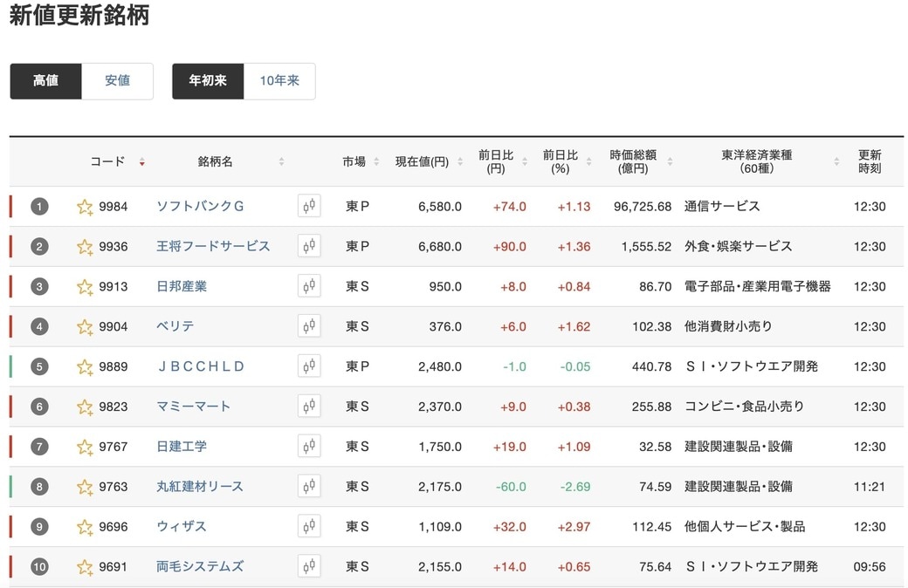Image resolution: width=908 pixels, height=588 pixels.
Task: Click 新値更新銘柄 page heading
Action: click(79, 15)
